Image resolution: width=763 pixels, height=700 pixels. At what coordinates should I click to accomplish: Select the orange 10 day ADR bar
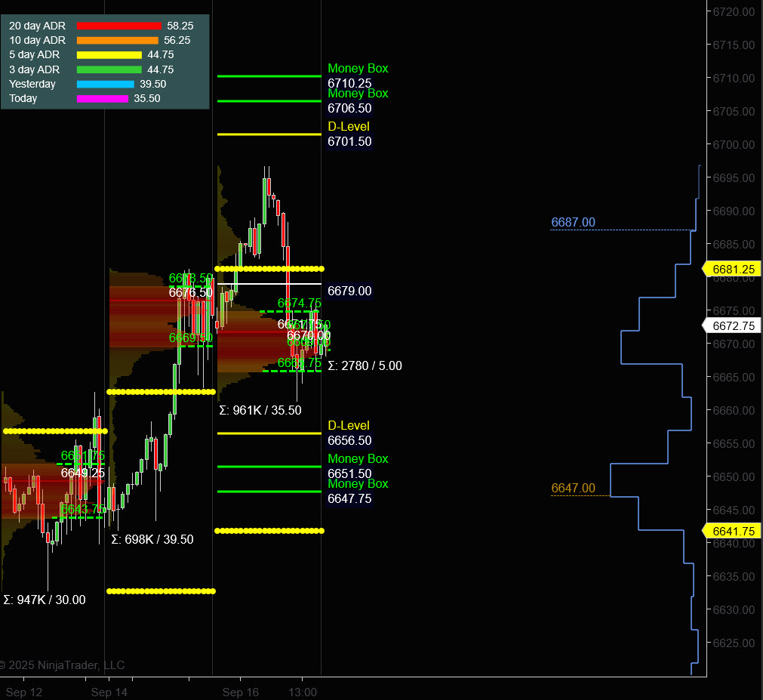117,40
